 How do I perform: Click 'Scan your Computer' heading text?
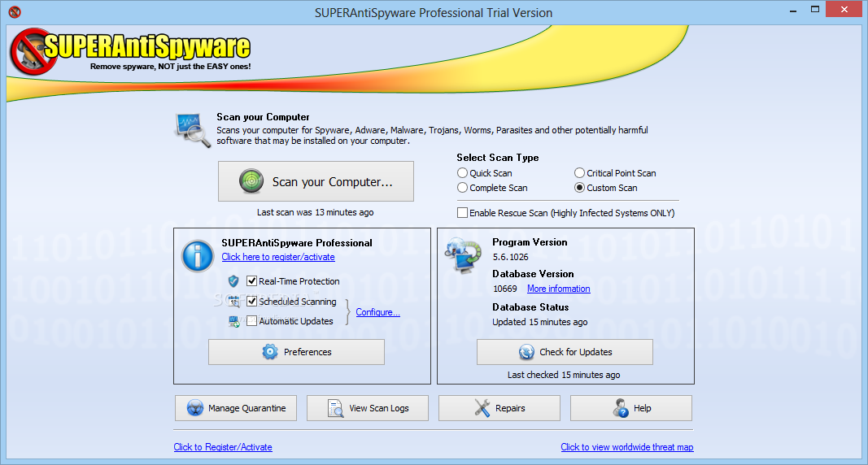point(263,117)
